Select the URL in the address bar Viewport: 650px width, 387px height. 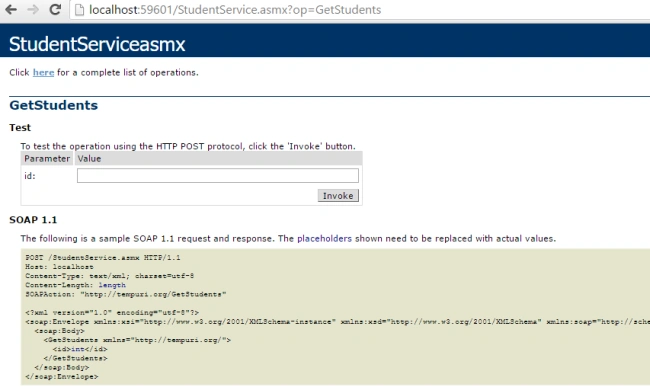[x=235, y=10]
